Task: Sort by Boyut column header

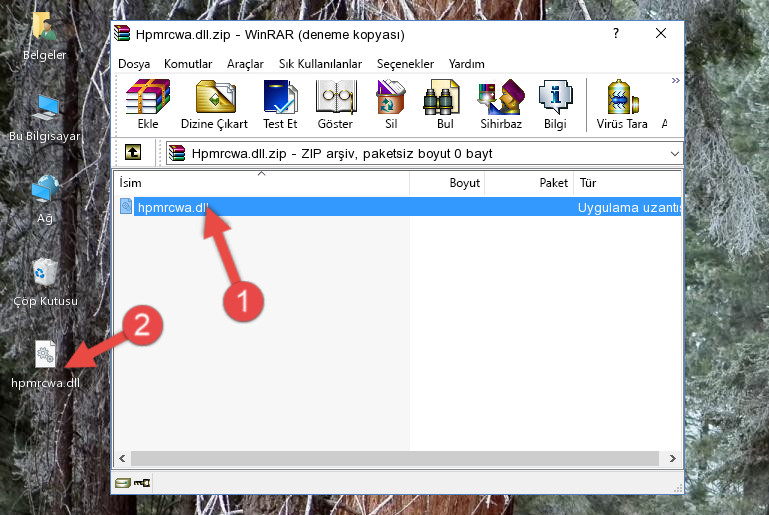Action: pyautogui.click(x=447, y=183)
